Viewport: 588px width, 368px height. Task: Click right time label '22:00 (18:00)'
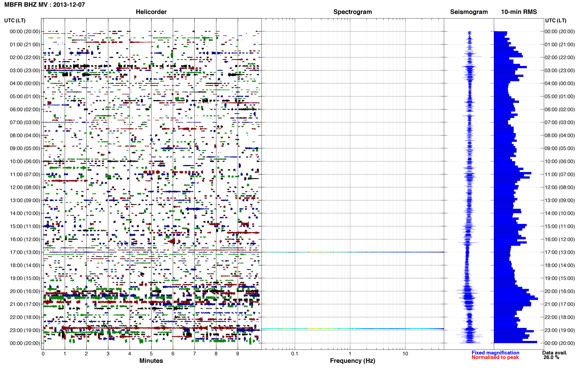tap(560, 317)
